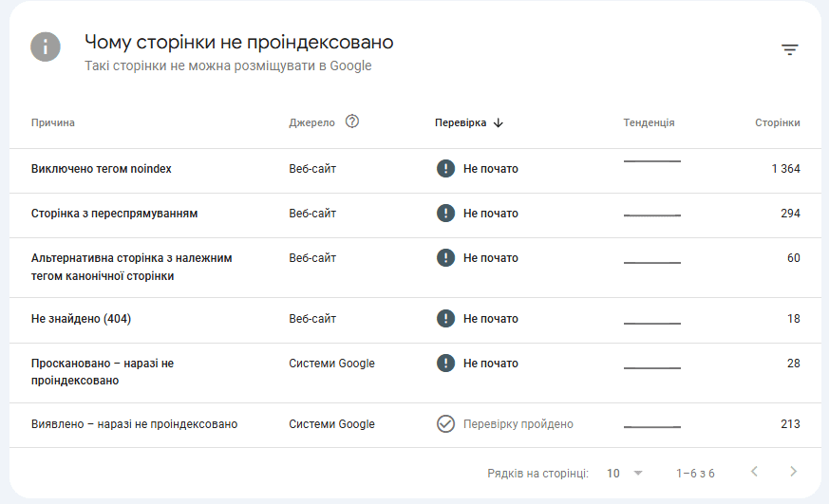Image resolution: width=829 pixels, height=504 pixels.
Task: Open Не знайдено (404) row
Action: point(81,319)
